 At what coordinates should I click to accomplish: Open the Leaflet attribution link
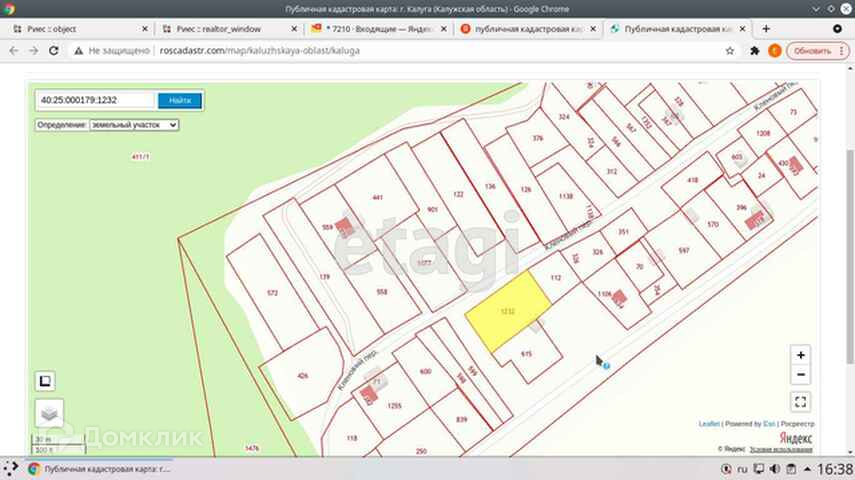(708, 424)
